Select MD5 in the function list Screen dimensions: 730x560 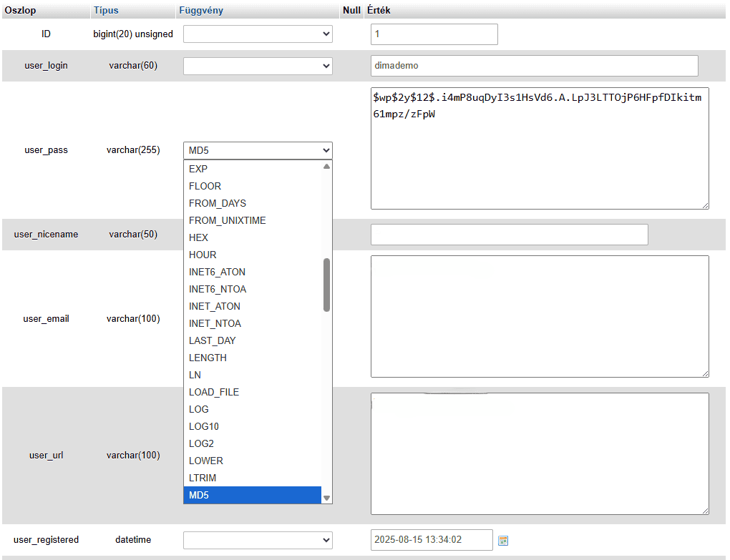(x=253, y=495)
